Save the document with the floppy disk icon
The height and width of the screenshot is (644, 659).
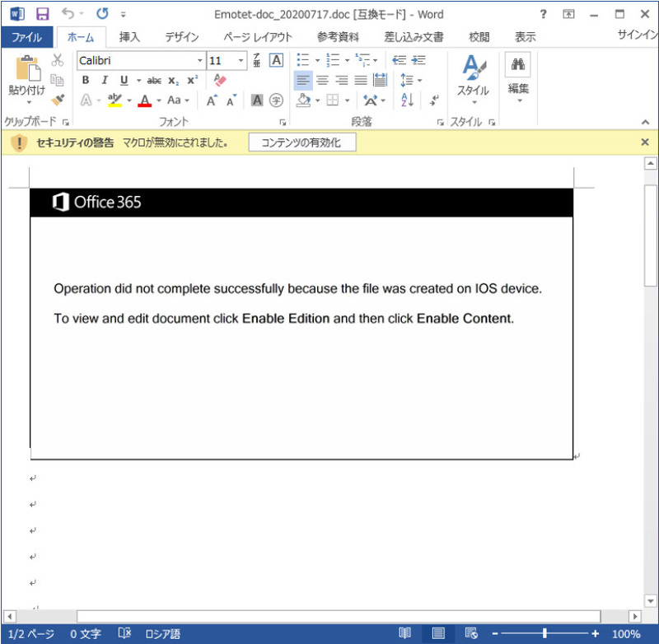click(x=43, y=14)
